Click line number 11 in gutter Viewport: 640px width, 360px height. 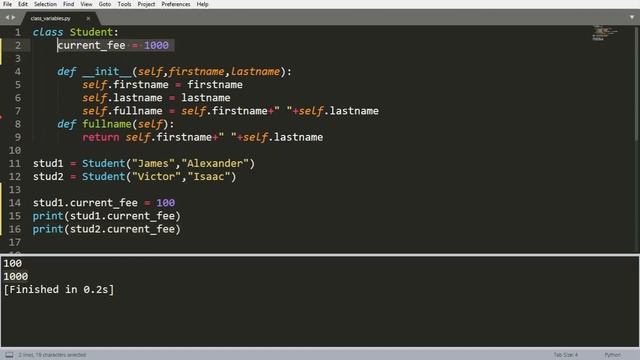point(15,164)
